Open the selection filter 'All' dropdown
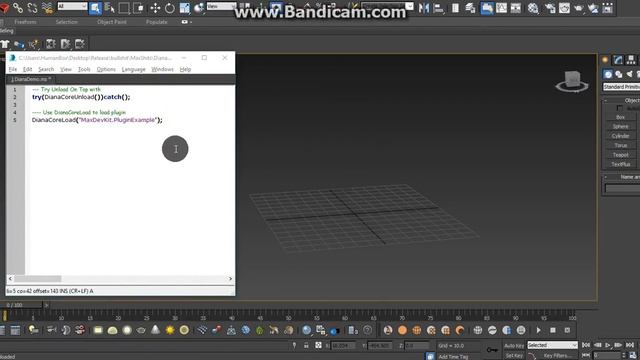The width and height of the screenshot is (640, 360). point(72,6)
